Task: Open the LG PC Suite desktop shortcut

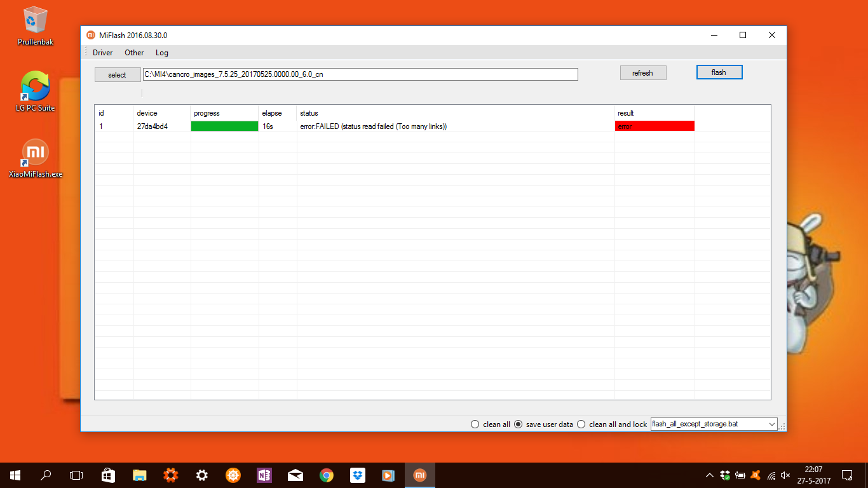Action: (x=35, y=91)
